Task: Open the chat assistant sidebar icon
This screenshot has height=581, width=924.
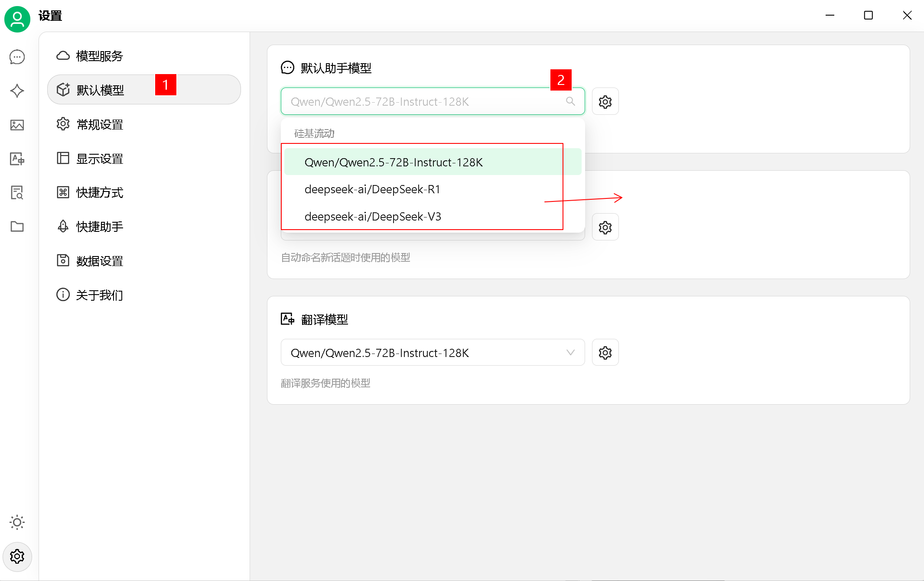Action: click(17, 57)
